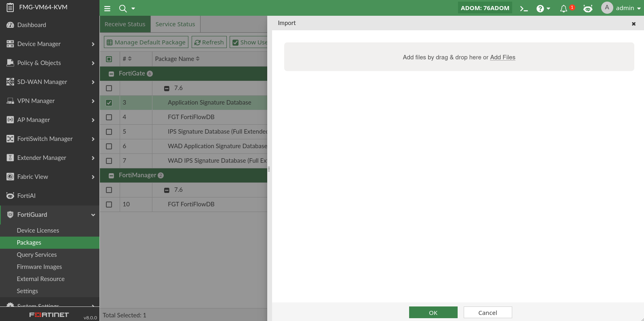This screenshot has height=321, width=644.
Task: Click the Dashboard icon in the sidebar
Action: (10, 25)
